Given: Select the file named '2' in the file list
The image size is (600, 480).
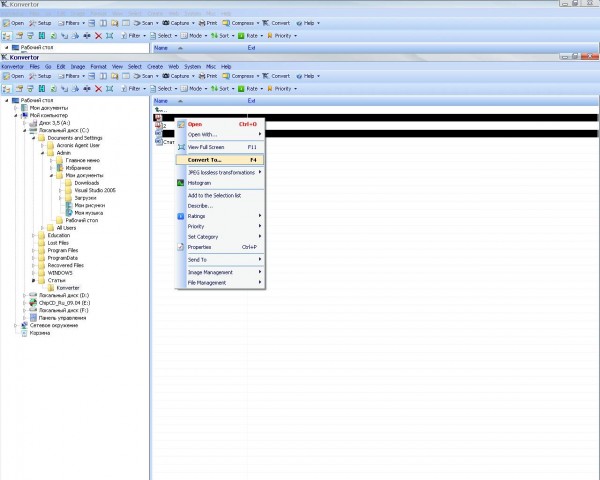Looking at the screenshot, I should (161, 126).
